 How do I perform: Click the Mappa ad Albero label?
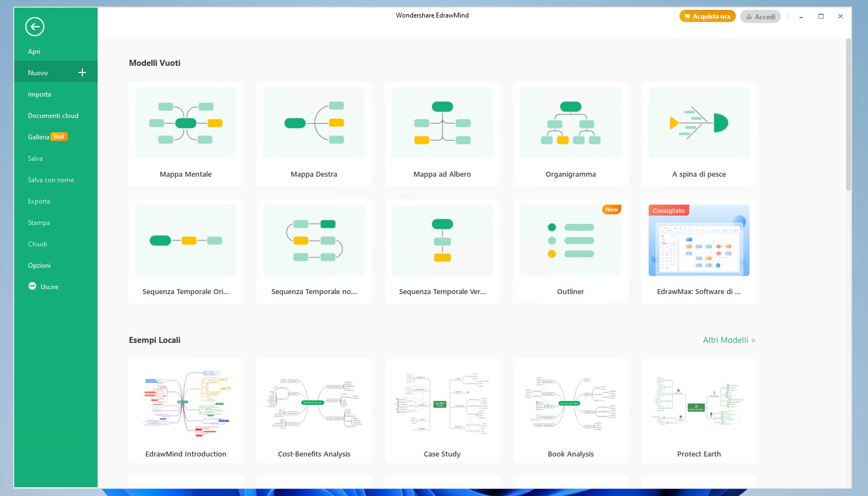442,174
